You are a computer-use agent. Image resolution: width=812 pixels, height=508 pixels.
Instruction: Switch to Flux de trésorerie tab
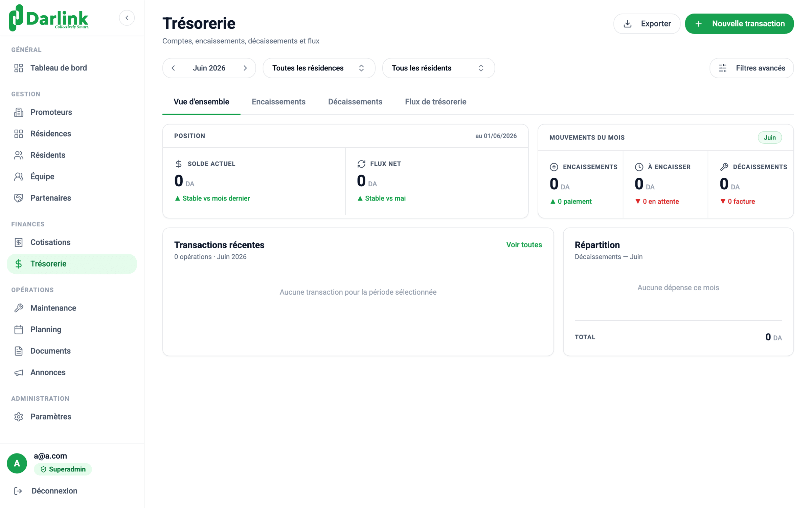435,102
